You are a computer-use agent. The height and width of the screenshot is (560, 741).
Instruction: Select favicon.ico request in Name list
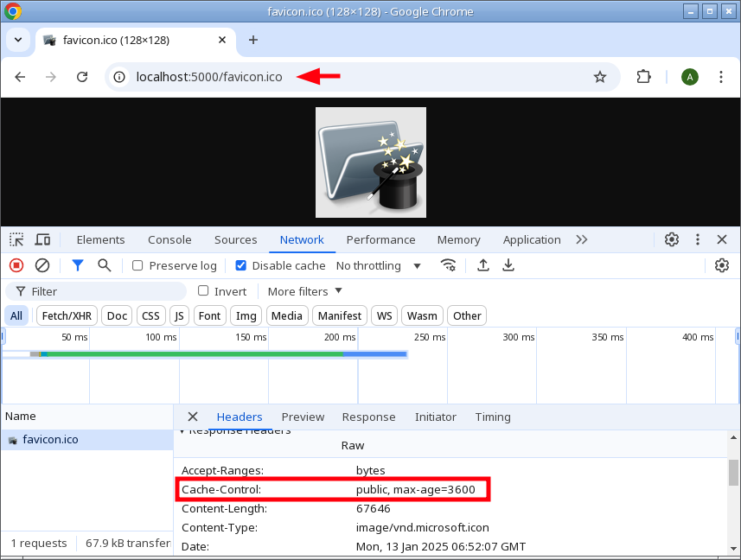pyautogui.click(x=87, y=440)
